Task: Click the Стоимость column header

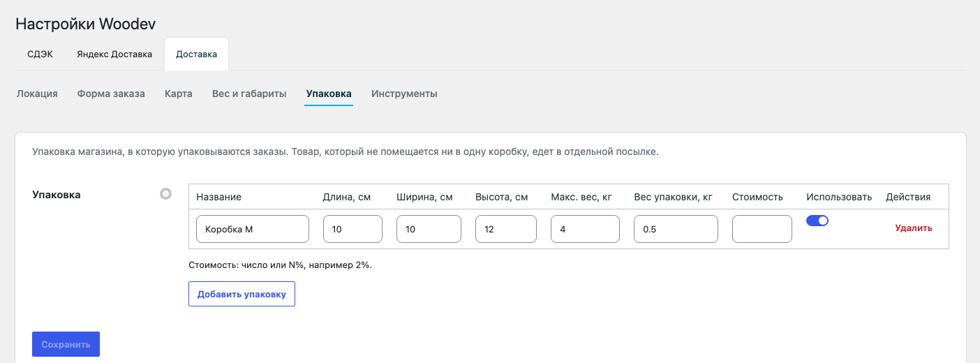Action: pyautogui.click(x=757, y=197)
